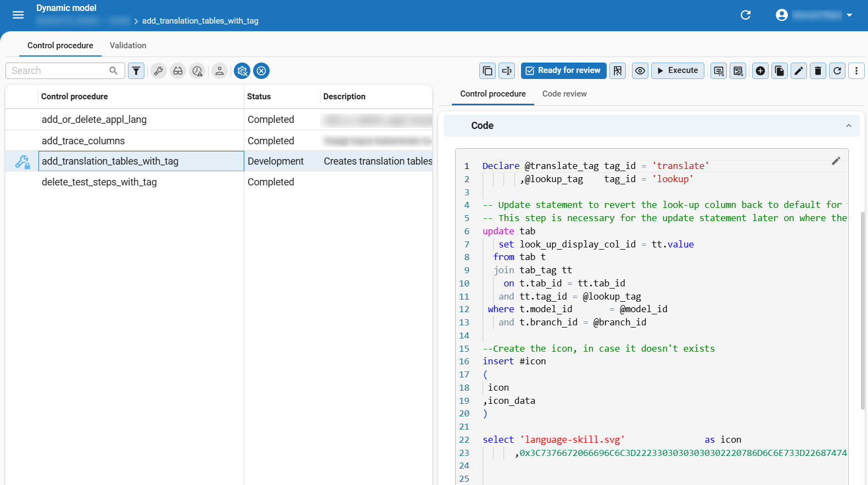Open the user account menu
Viewport: 868px width, 485px height.
(x=814, y=15)
